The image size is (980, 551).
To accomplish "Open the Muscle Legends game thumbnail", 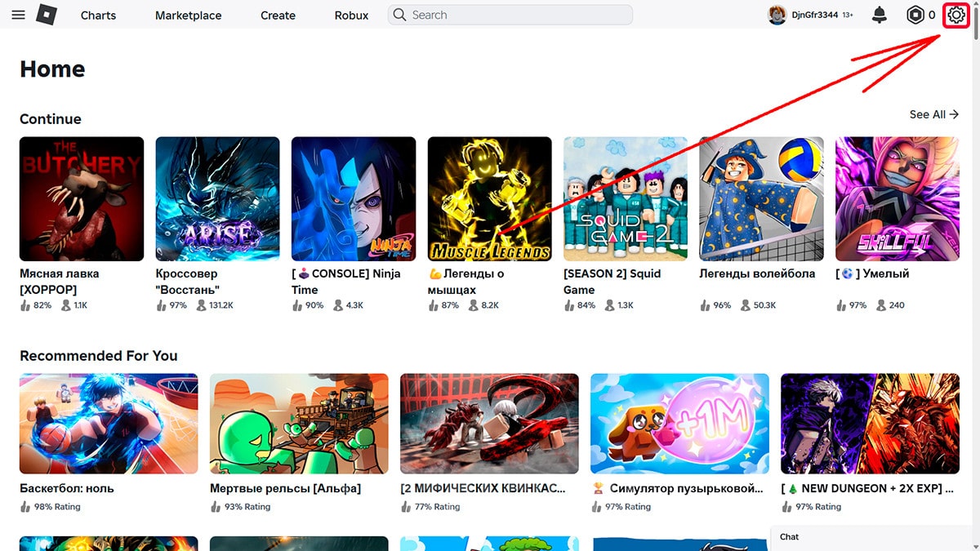I will click(489, 198).
